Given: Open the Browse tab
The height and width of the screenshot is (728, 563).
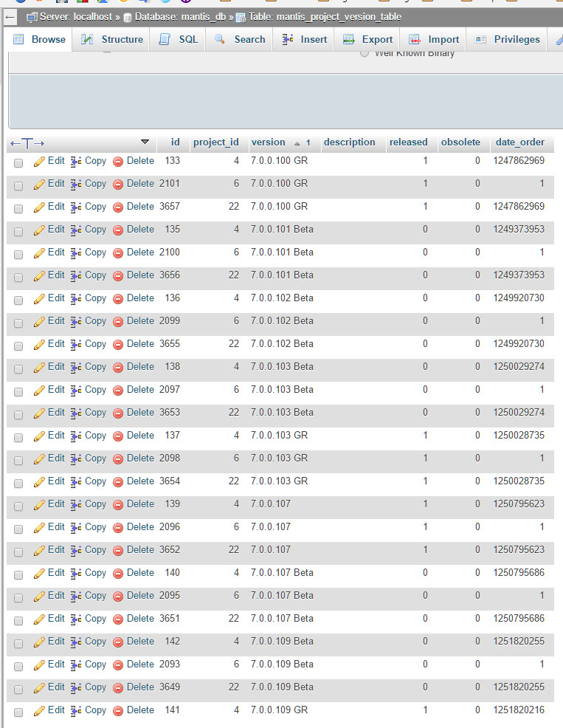Looking at the screenshot, I should coord(39,39).
